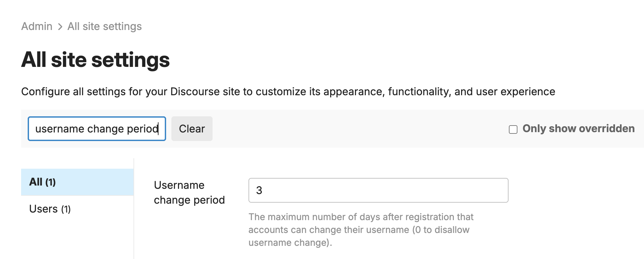Click the Username change period setting label
This screenshot has height=259, width=644.
[x=189, y=192]
